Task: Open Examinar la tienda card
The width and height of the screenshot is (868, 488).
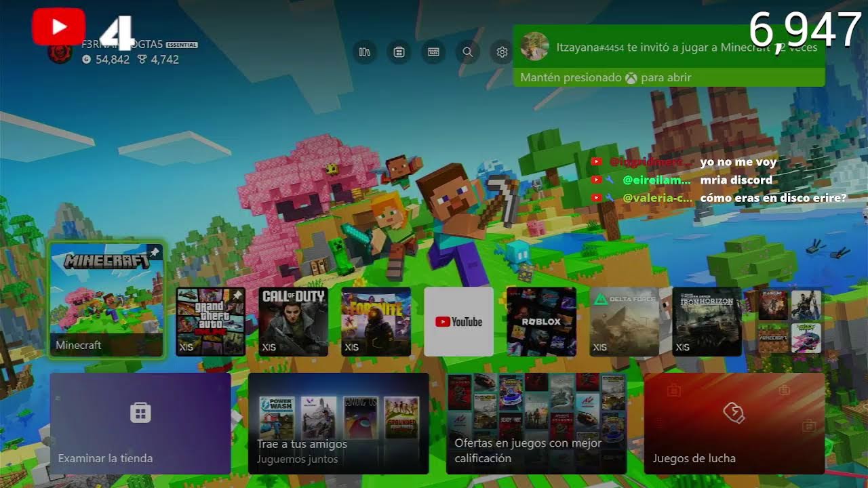Action: (x=140, y=424)
